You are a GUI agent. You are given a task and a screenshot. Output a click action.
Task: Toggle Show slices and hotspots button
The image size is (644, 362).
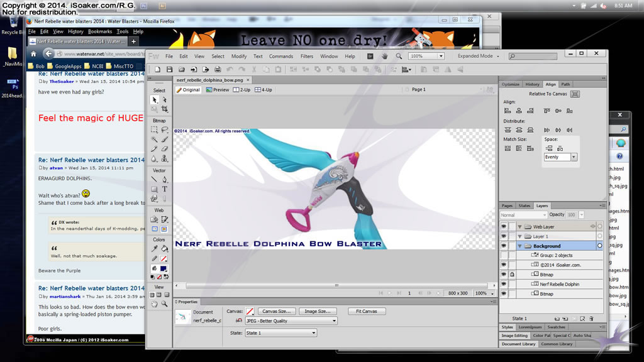(164, 229)
